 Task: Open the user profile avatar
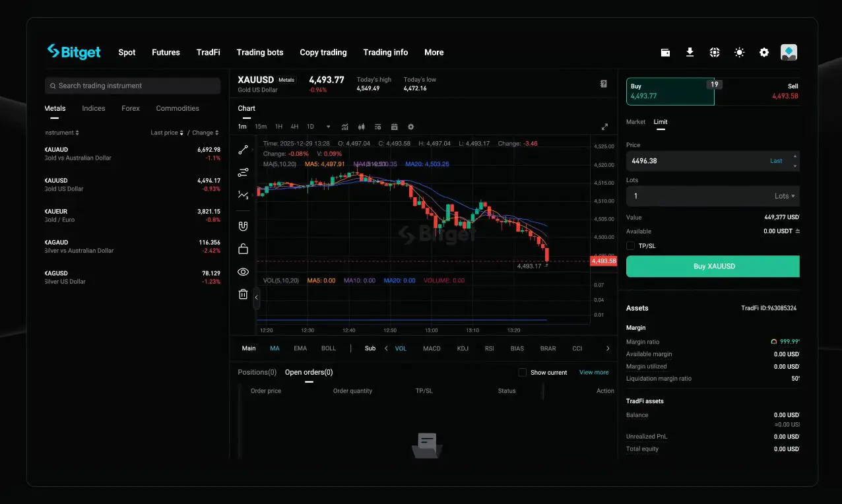[789, 52]
